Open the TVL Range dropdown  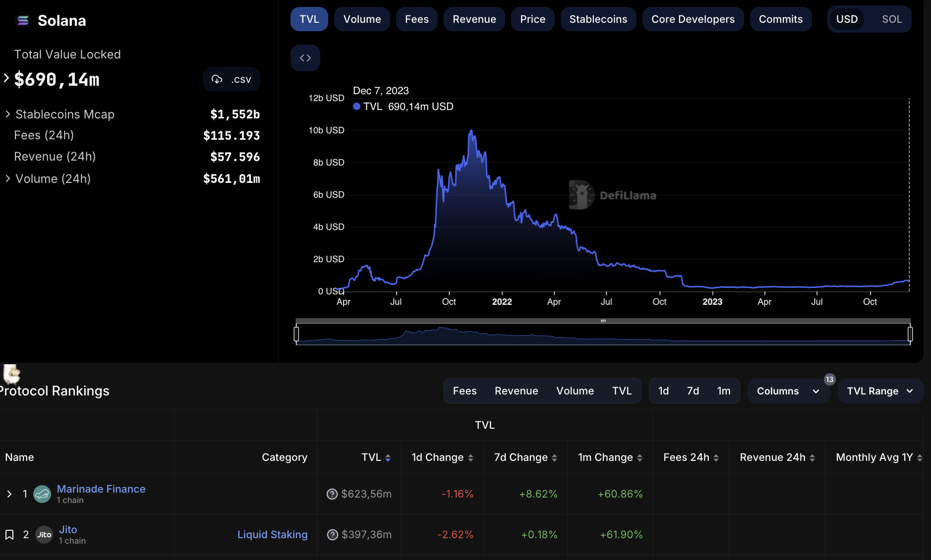880,391
